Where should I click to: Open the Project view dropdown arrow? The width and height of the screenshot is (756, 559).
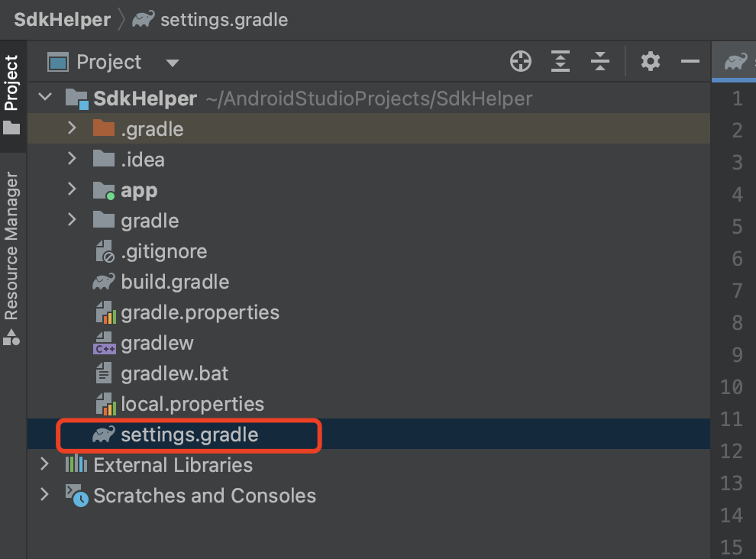point(173,63)
